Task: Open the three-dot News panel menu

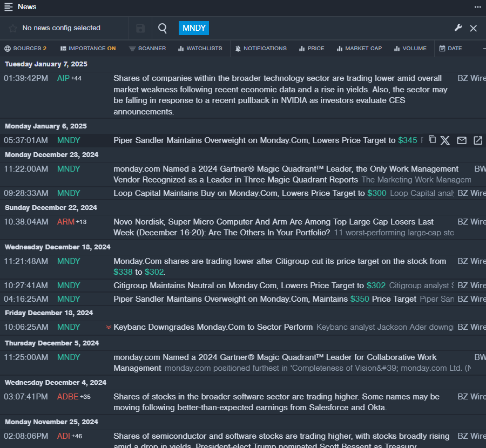Action: 477,6
